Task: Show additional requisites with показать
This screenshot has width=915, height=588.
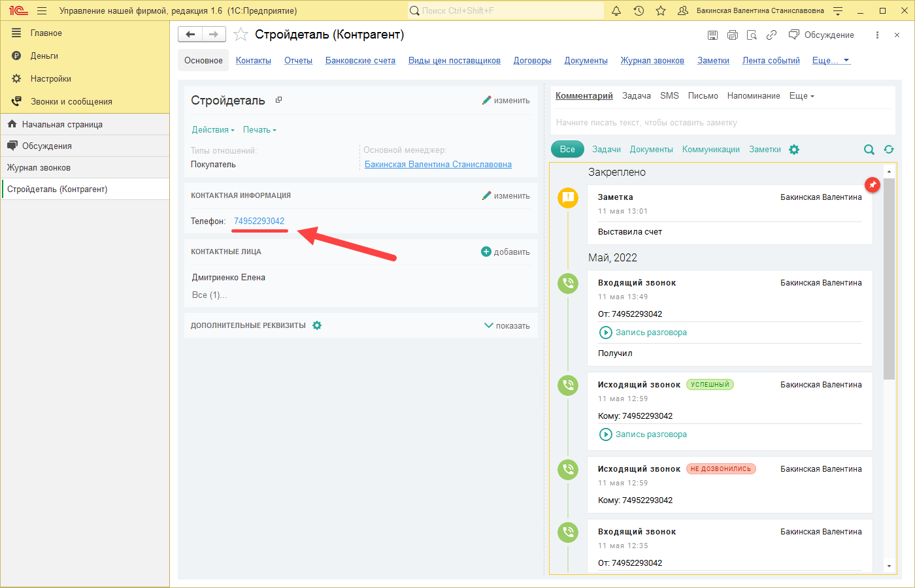Action: pos(507,325)
